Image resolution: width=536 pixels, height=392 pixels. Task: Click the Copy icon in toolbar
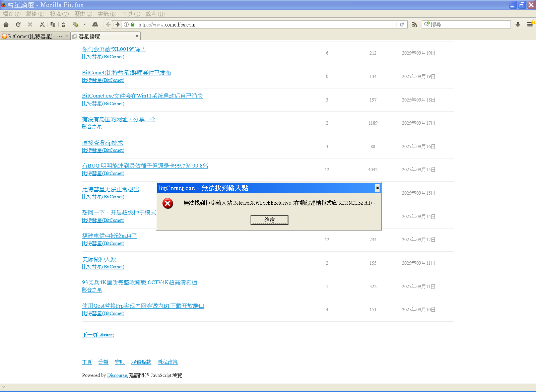tap(53, 24)
